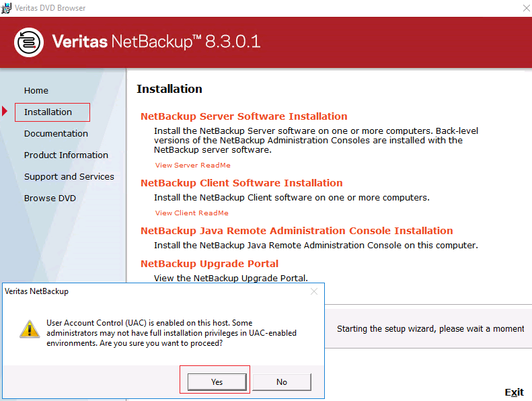
Task: Click Exit at the bottom right
Action: (514, 392)
